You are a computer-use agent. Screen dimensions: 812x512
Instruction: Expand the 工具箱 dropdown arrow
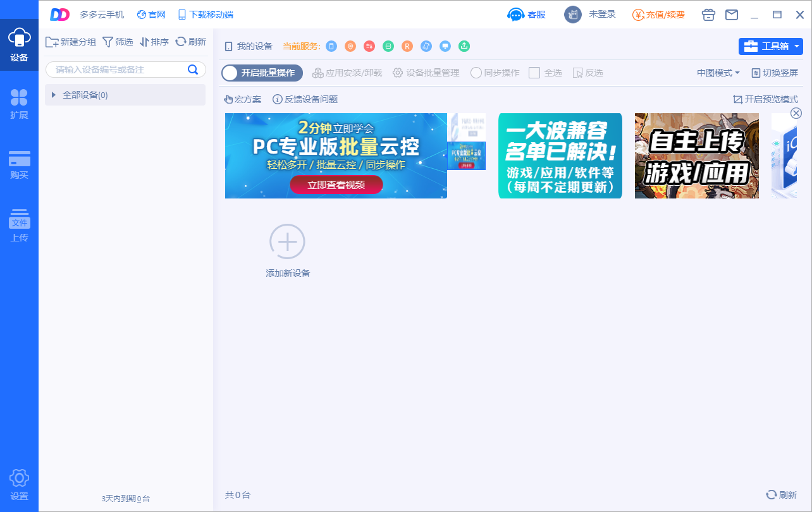coord(797,46)
